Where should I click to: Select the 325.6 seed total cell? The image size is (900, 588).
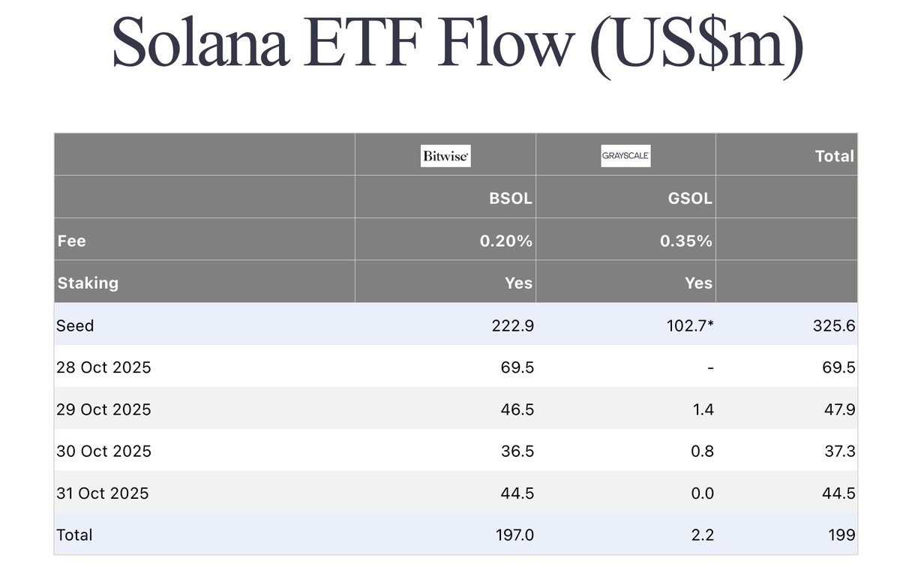835,325
